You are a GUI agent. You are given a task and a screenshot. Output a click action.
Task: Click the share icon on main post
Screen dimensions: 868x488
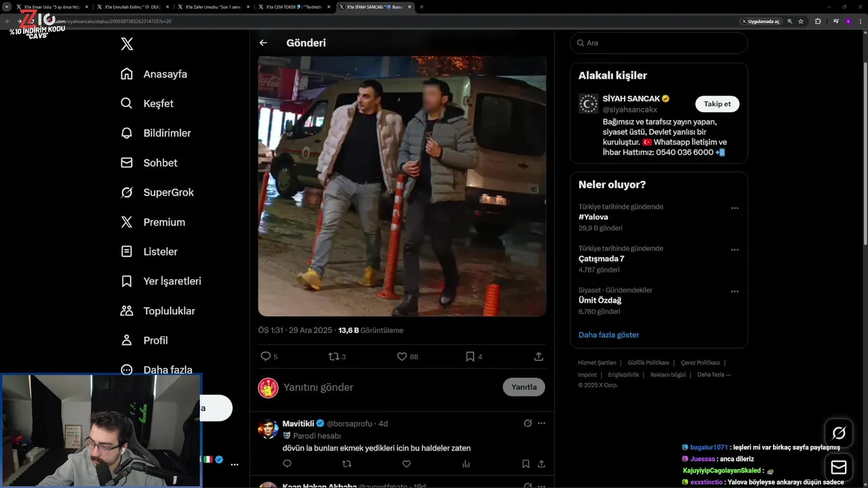click(538, 357)
